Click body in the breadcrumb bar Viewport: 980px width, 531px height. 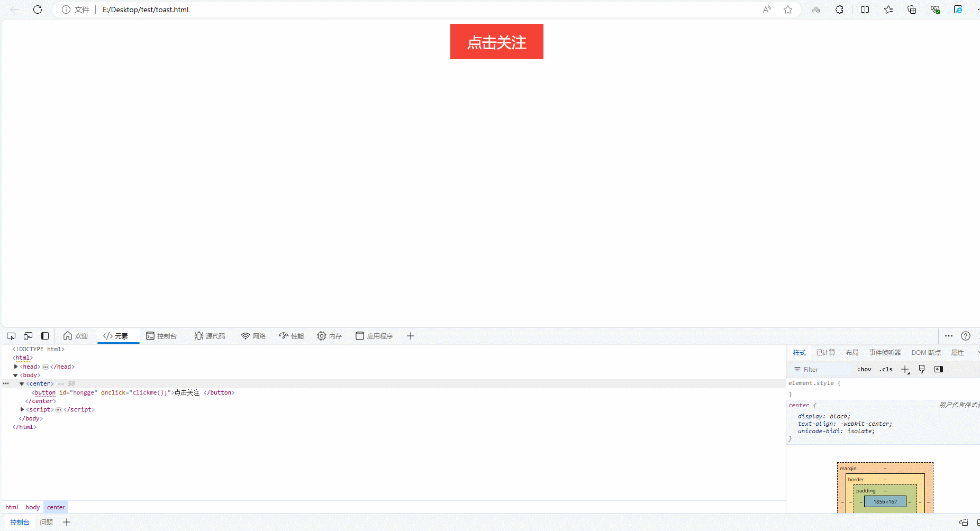pos(33,507)
